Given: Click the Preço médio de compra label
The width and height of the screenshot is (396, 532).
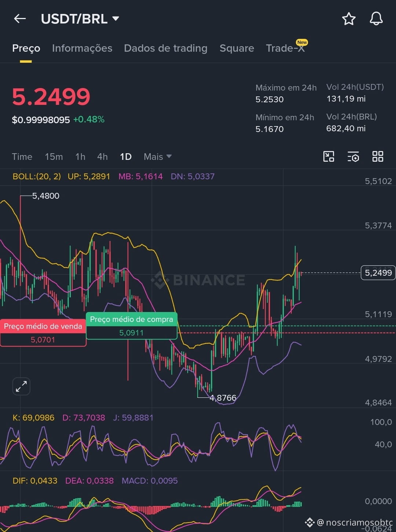Looking at the screenshot, I should 132,319.
